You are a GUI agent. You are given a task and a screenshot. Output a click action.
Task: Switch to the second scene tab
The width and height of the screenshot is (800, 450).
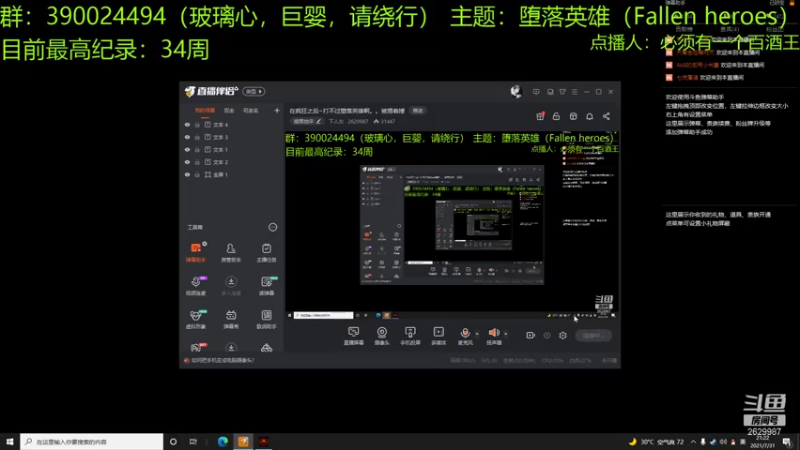tap(229, 110)
